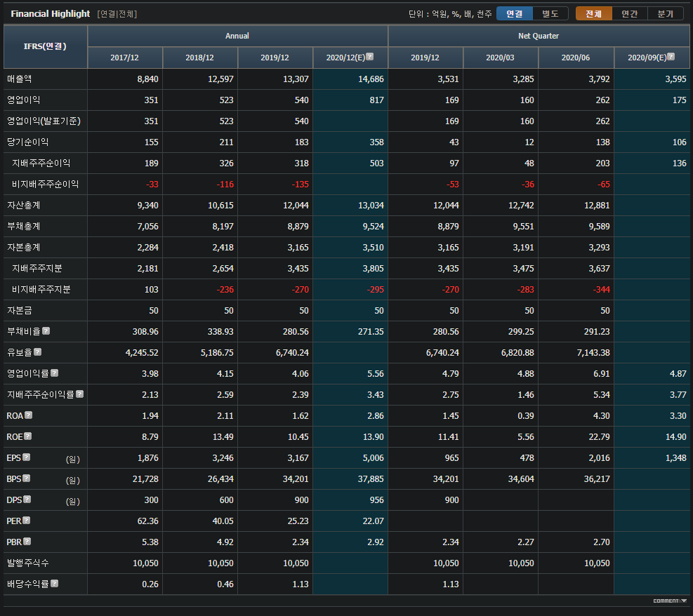
Task: Open help icon next to EPS
Action: [x=27, y=457]
